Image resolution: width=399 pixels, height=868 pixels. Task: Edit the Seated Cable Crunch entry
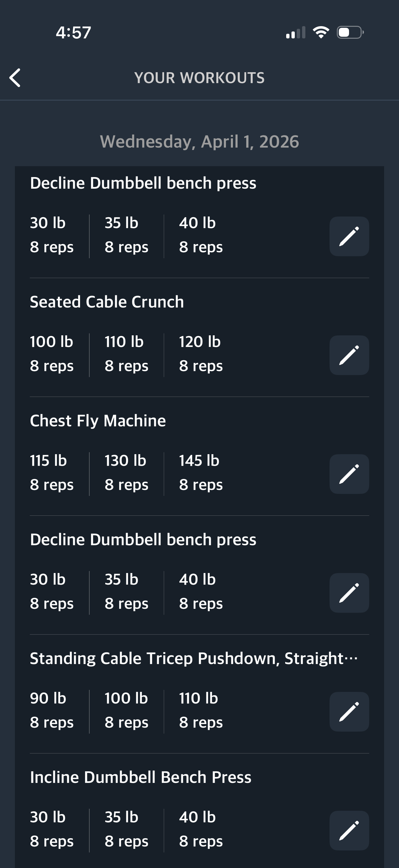click(349, 355)
